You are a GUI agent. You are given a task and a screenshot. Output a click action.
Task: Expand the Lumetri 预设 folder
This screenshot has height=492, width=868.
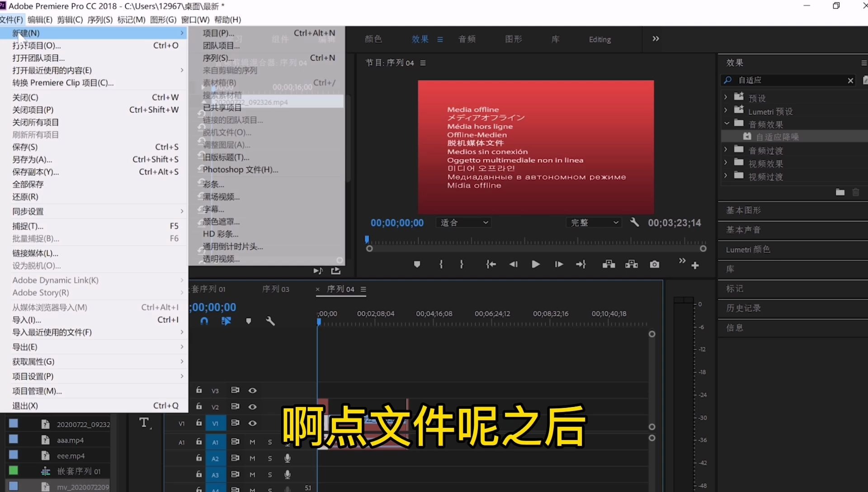[x=726, y=110]
